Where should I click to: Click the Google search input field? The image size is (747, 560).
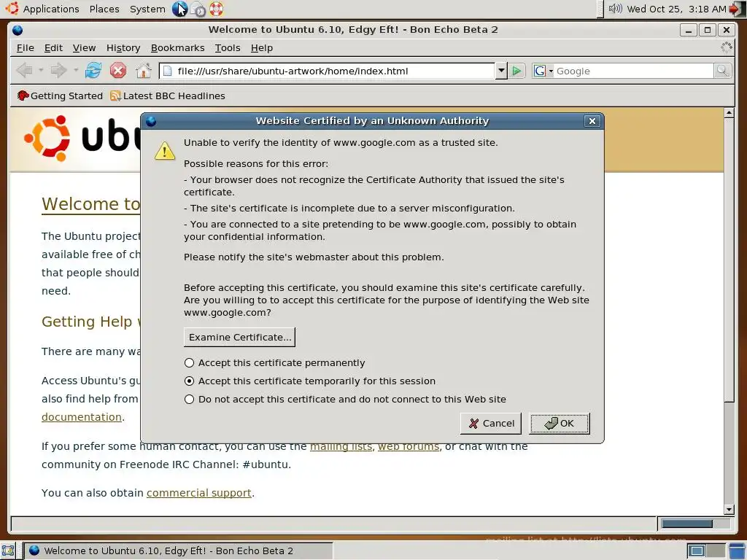pos(634,71)
